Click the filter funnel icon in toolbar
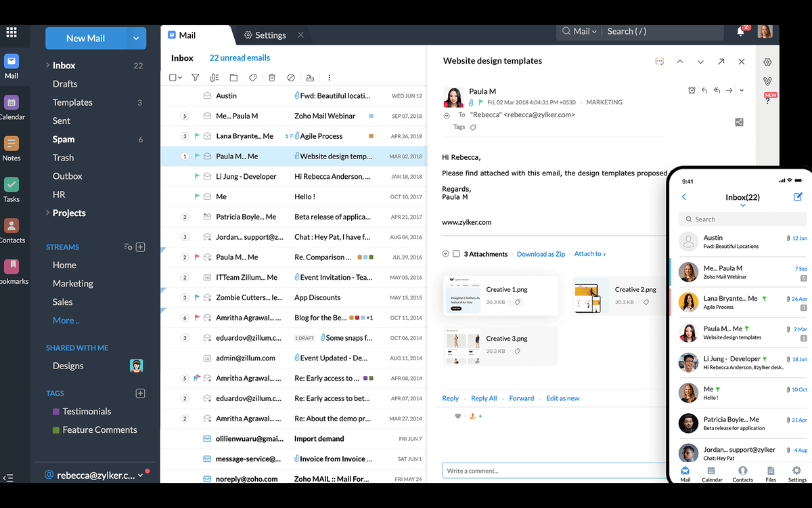 [x=196, y=78]
